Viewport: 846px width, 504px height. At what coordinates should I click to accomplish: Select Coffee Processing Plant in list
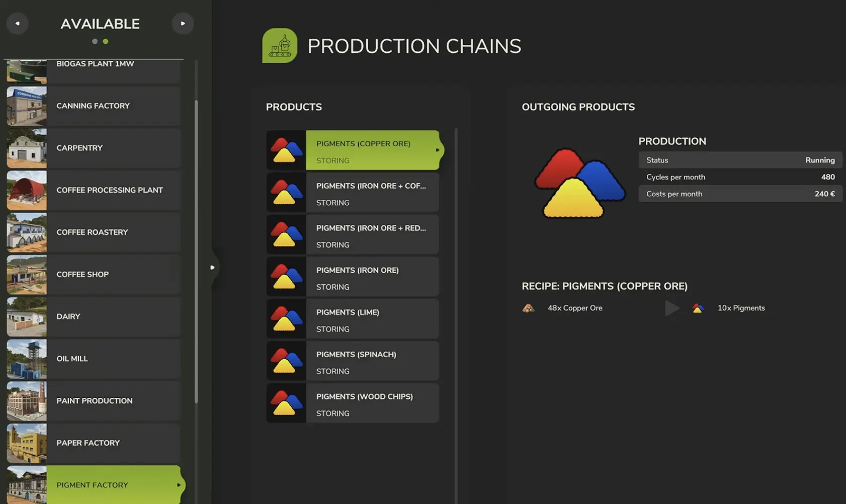[x=94, y=190]
